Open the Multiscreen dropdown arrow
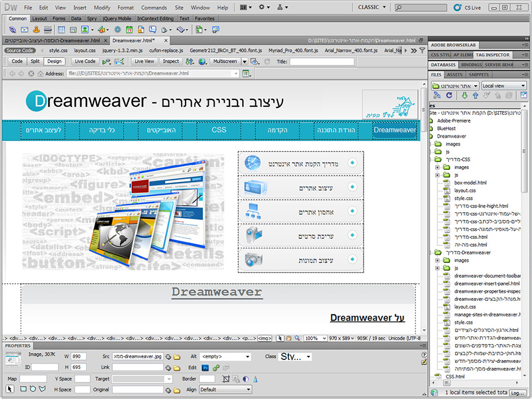532x399 pixels. point(245,61)
